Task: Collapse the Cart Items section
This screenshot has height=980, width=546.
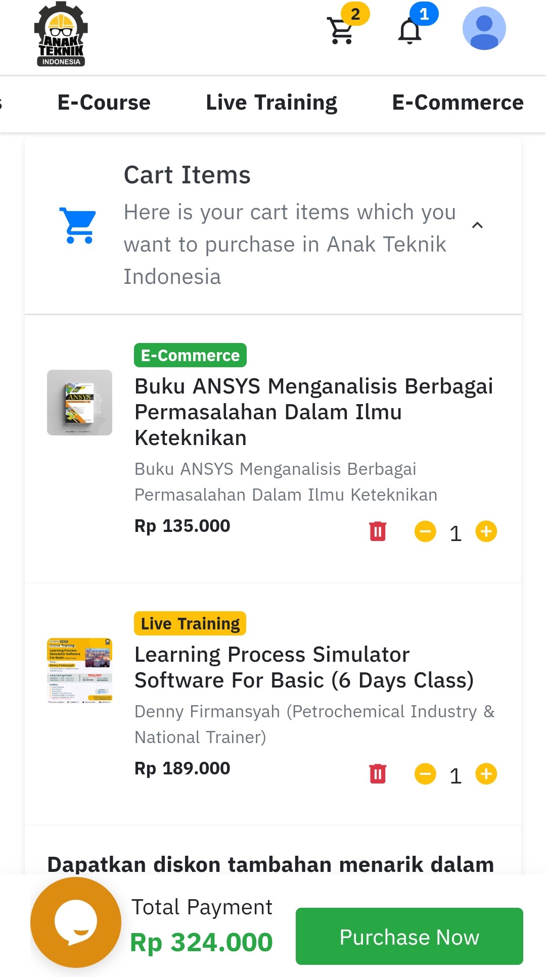Action: 477,225
